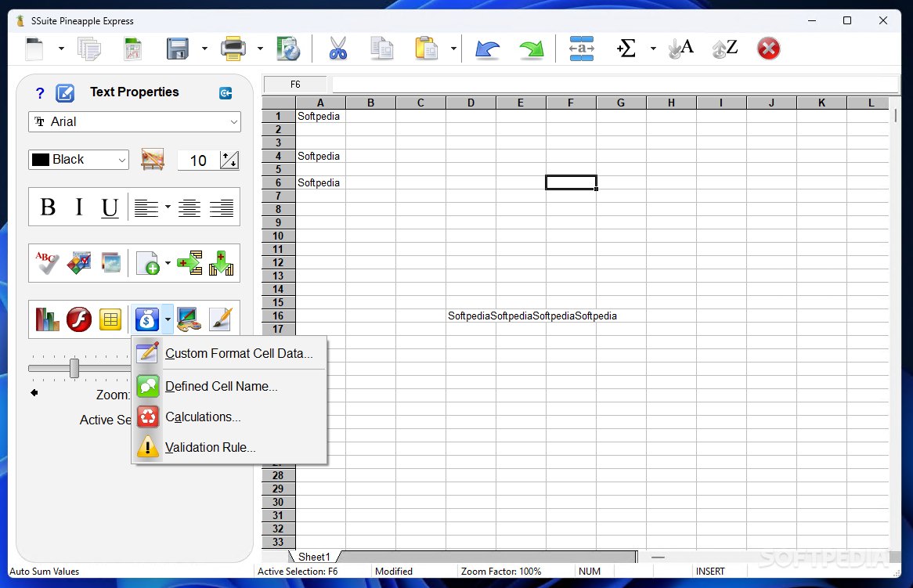
Task: Expand the alignment options dropdown arrow
Action: [x=168, y=207]
